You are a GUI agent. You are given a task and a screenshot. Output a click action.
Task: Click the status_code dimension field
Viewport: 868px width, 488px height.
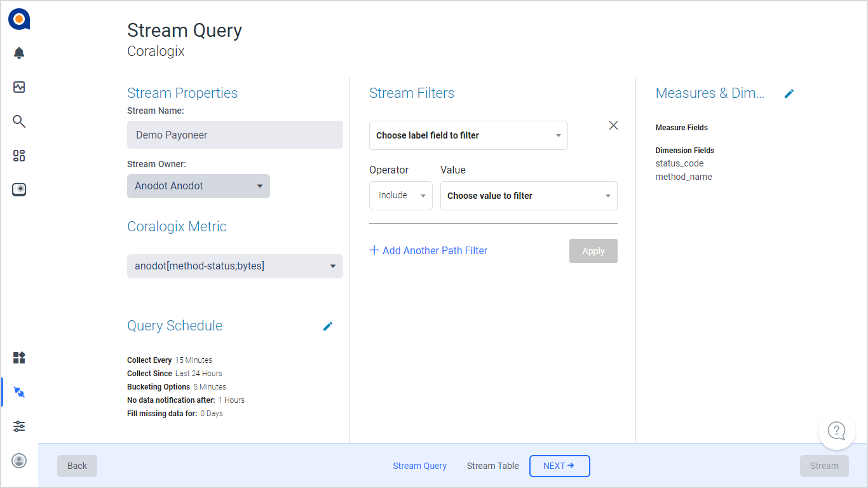coord(679,163)
